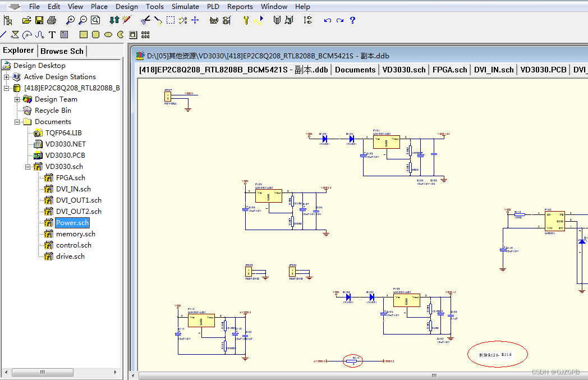Screen dimensions: 588x380
Task: Select the Zoom Out tool
Action: point(82,20)
